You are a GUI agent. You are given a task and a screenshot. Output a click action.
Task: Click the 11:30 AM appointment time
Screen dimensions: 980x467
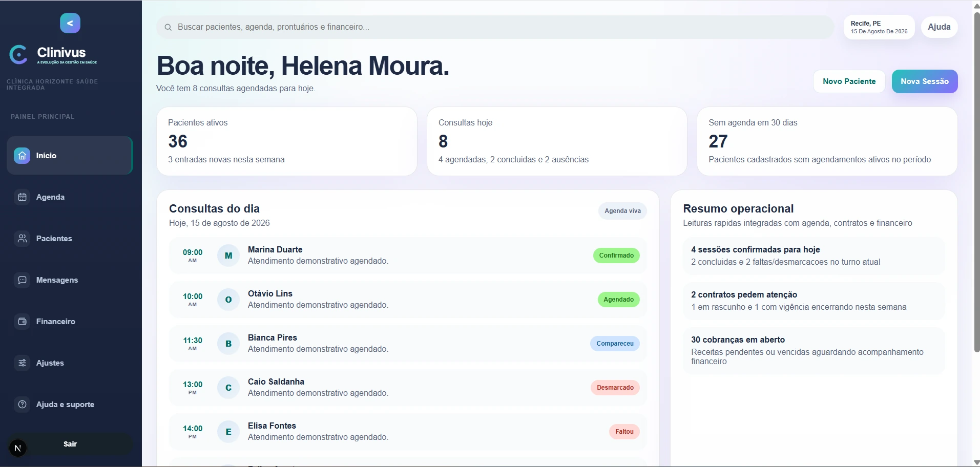point(193,344)
